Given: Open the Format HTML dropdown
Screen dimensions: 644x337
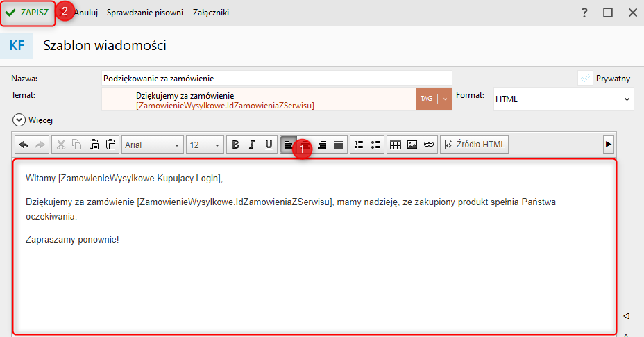Looking at the screenshot, I should (563, 99).
